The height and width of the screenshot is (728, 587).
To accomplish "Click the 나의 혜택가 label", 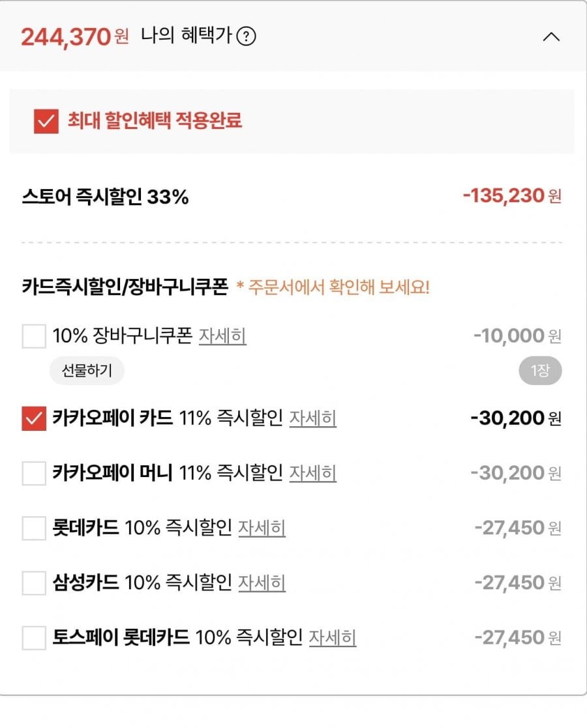I will click(x=186, y=36).
